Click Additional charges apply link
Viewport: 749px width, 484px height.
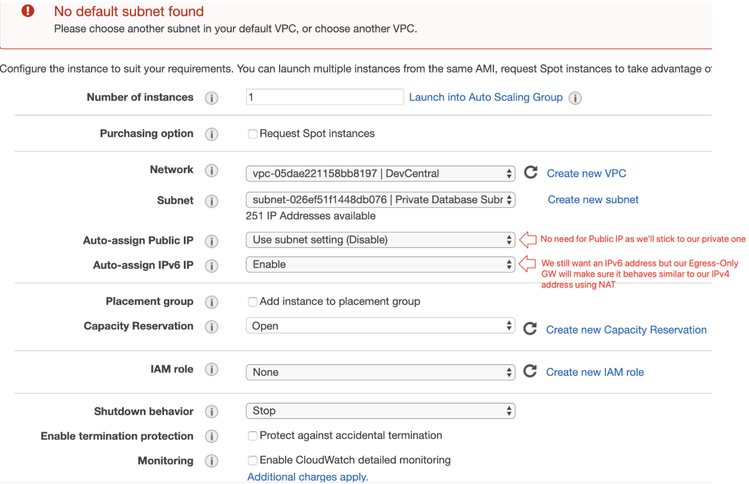[307, 477]
